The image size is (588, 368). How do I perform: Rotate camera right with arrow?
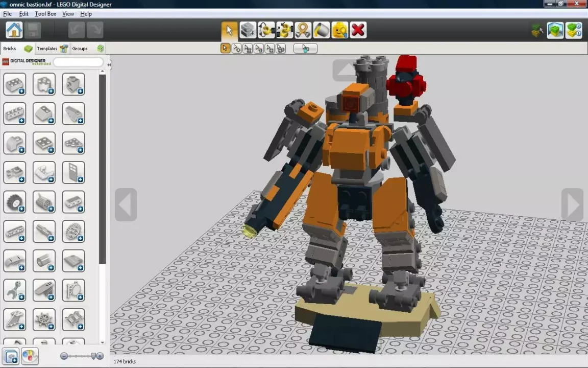(572, 204)
